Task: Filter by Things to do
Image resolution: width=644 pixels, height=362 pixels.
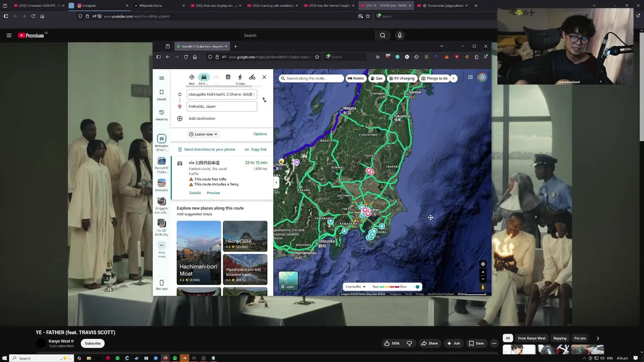Action: [434, 78]
